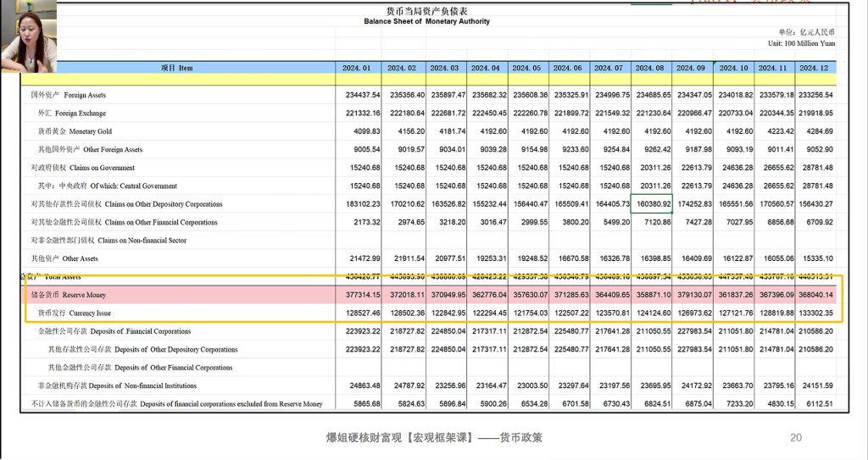
Task: Select Other Assets 2024.02 value 21911.54
Action: pyautogui.click(x=409, y=258)
